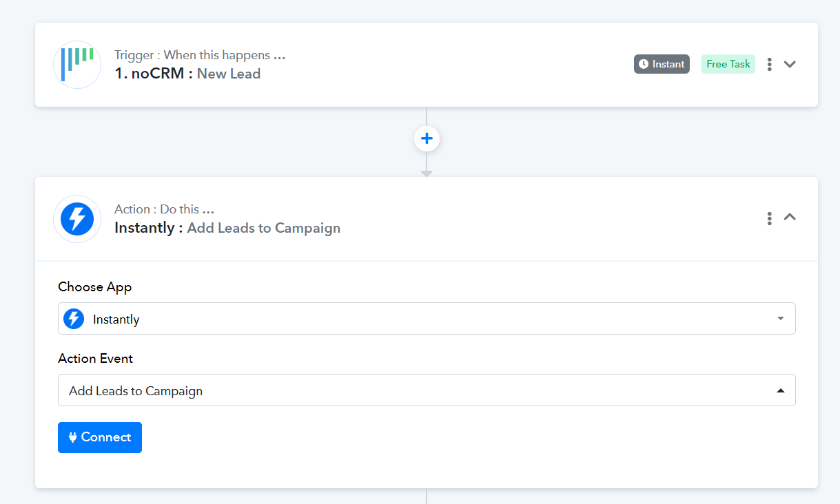Click the '1. noCRM : New Lead' title

point(187,74)
